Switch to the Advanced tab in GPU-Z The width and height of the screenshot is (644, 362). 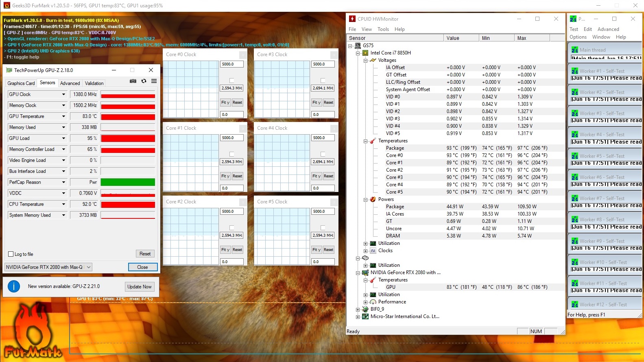tap(70, 83)
